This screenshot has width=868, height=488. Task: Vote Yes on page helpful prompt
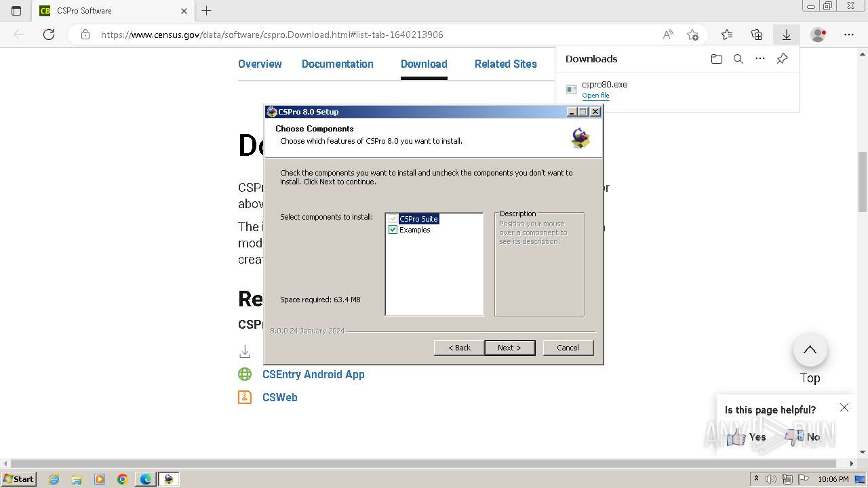(x=746, y=437)
